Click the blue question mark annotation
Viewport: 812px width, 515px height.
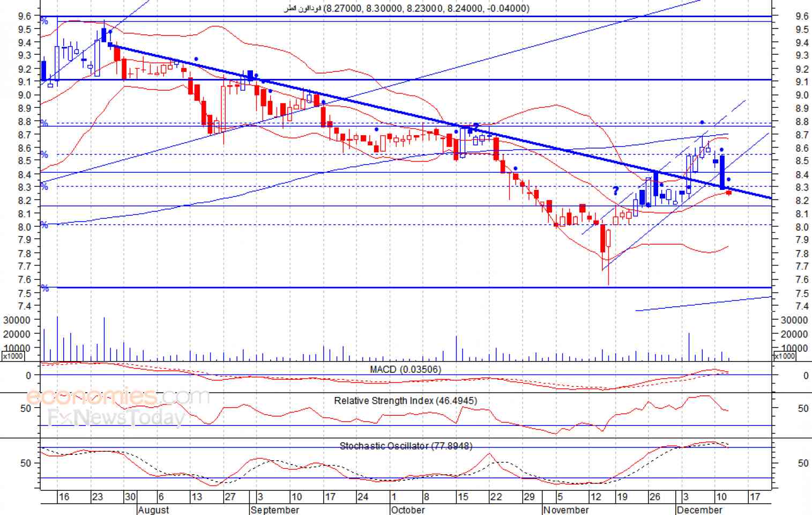[x=616, y=191]
